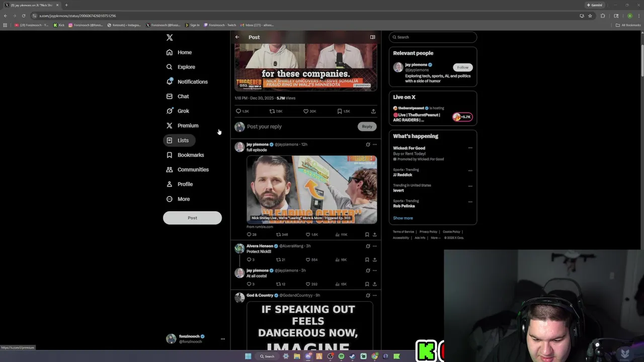Image resolution: width=644 pixels, height=362 pixels.
Task: Click the taskbar Search box
Action: point(267,356)
